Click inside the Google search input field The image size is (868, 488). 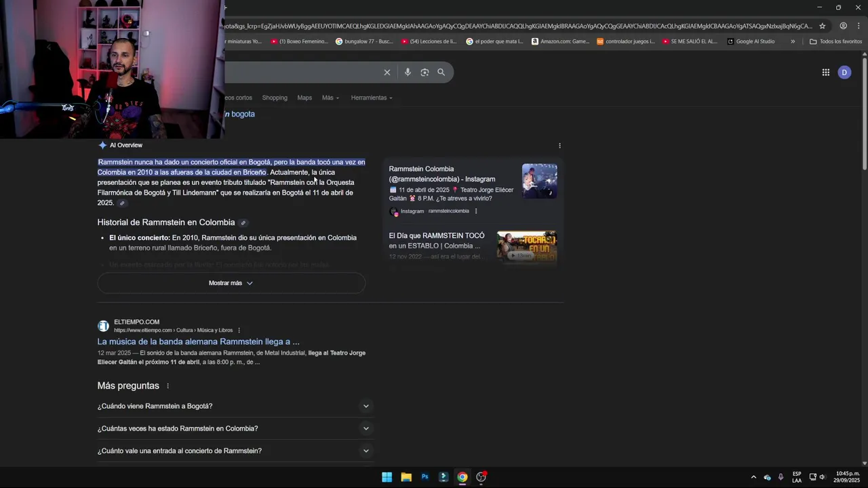coord(302,73)
